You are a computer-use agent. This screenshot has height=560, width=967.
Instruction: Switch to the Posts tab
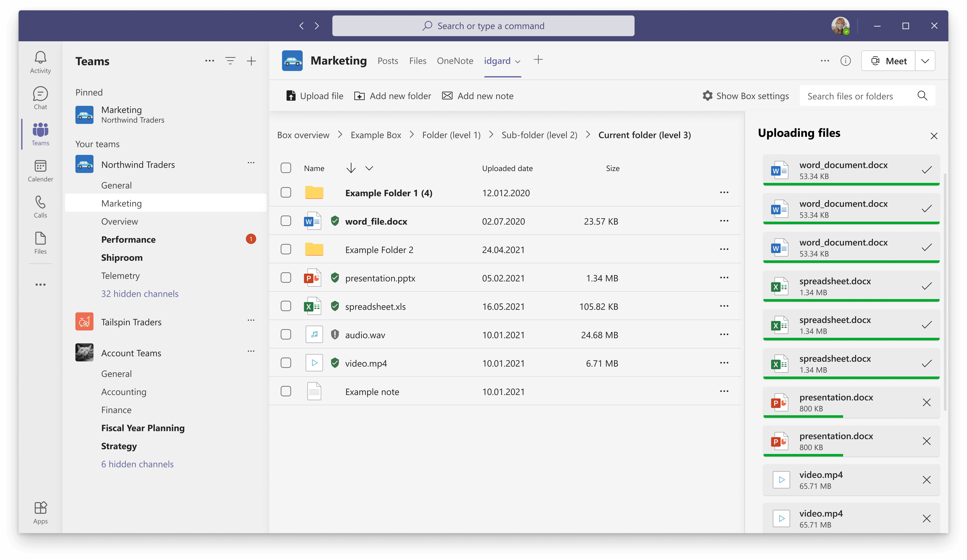[388, 61]
